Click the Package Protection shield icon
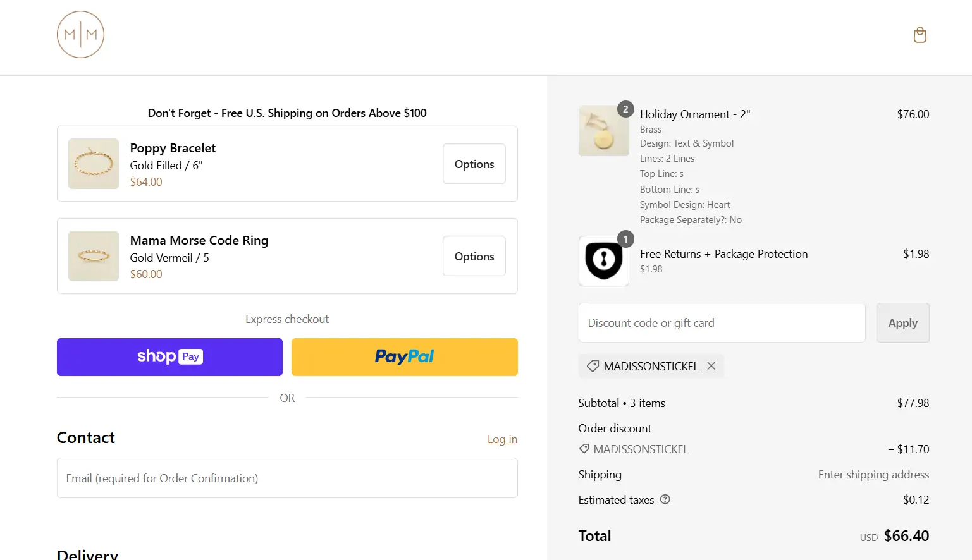 click(603, 260)
